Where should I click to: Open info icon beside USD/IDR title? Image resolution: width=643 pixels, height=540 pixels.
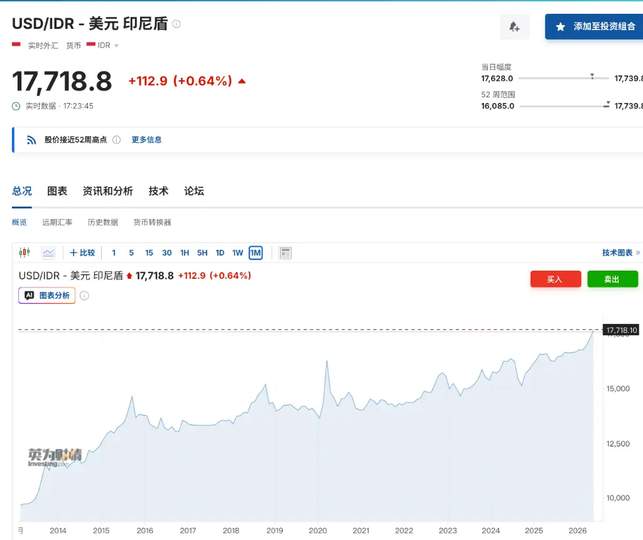coord(176,24)
